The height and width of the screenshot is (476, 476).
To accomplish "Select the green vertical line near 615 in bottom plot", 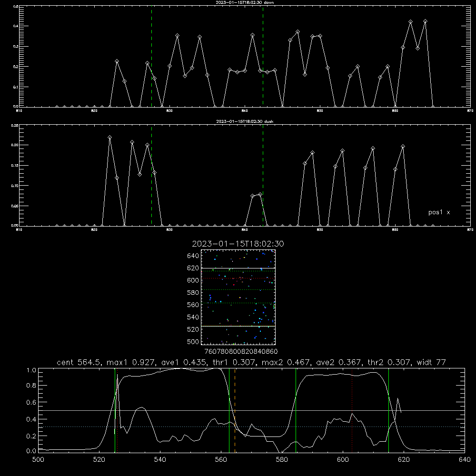I will tap(388, 410).
